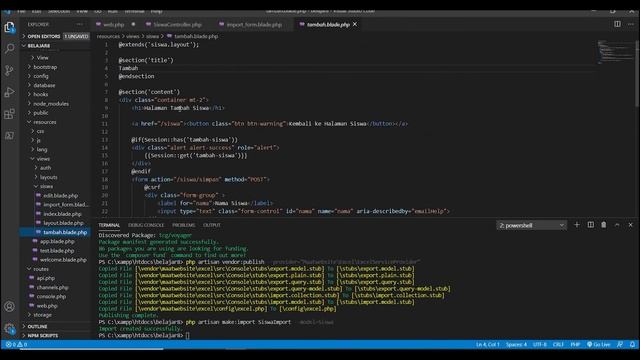The image size is (640, 360).
Task: Open the Extensions view icon
Action: (9, 114)
